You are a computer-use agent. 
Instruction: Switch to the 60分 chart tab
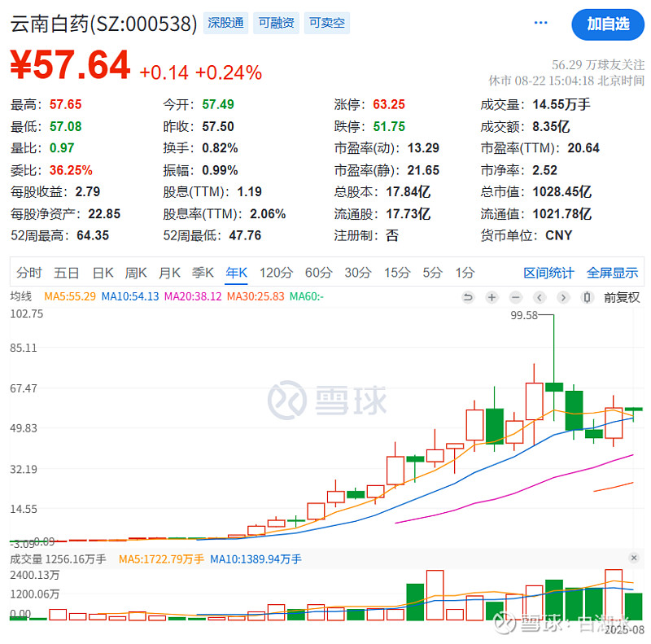318,273
